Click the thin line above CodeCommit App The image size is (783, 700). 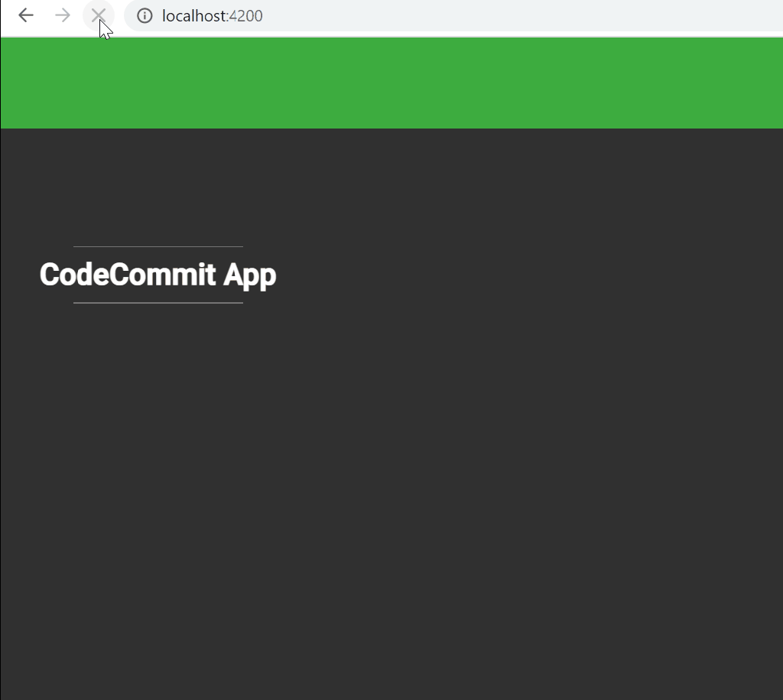coord(158,246)
